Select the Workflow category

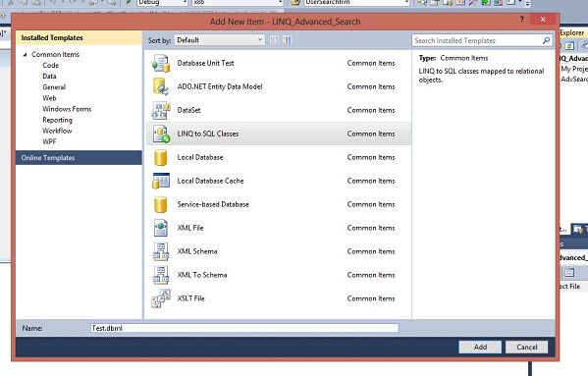57,131
